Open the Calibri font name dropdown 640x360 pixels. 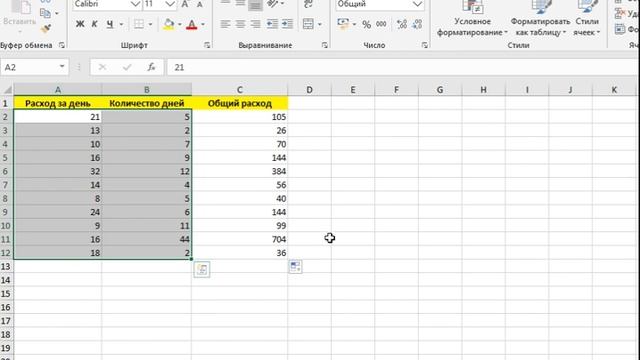coord(135,4)
